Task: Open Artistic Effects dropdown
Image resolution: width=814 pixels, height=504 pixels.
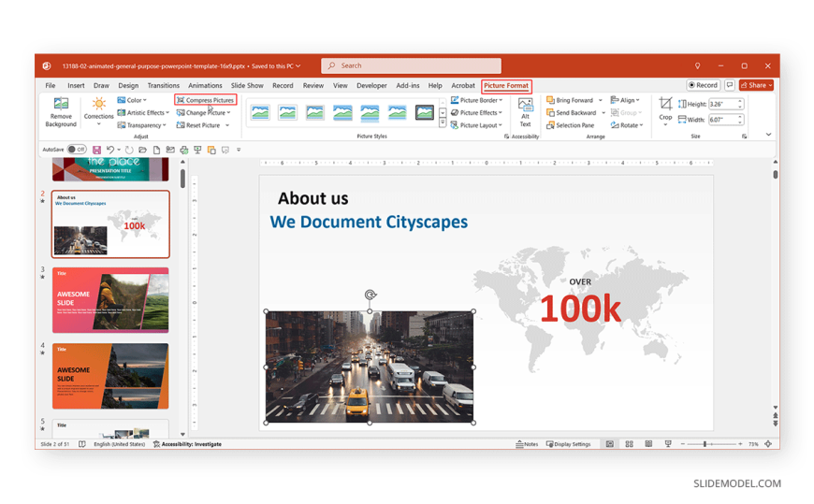Action: pyautogui.click(x=143, y=112)
